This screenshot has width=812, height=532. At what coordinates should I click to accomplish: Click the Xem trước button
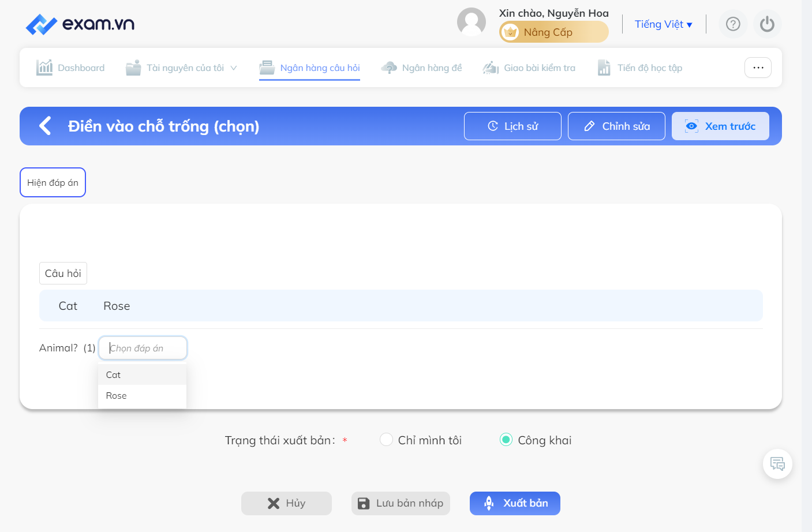(x=720, y=126)
